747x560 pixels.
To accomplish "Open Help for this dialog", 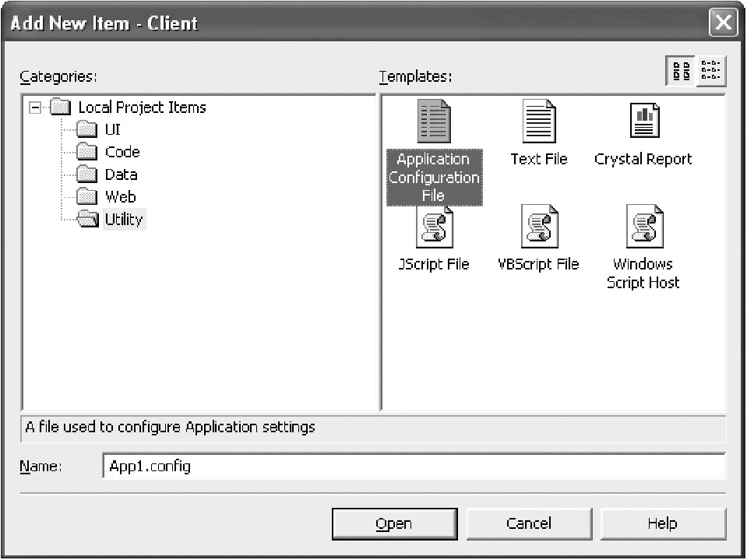I will (662, 524).
